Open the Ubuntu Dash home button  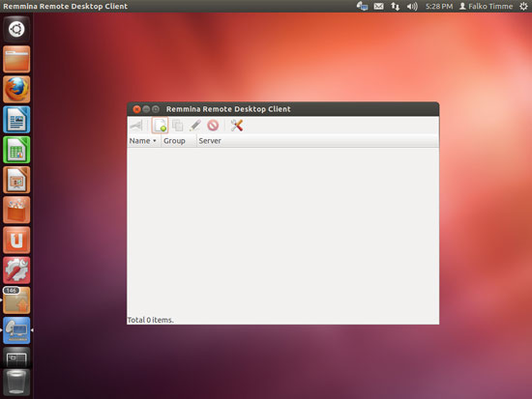[x=16, y=29]
